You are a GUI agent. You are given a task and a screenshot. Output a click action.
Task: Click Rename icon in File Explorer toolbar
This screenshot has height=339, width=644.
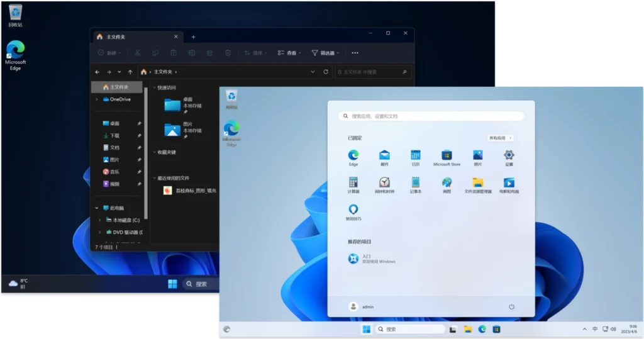click(x=191, y=53)
